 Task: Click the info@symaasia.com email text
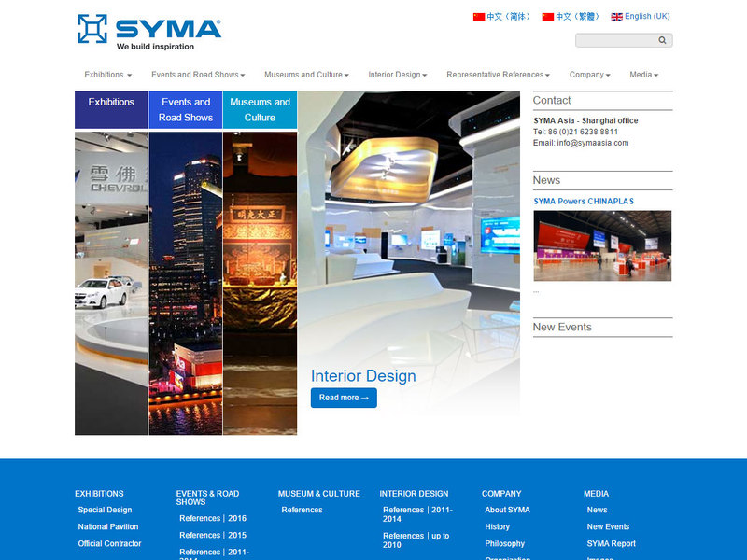click(x=593, y=143)
